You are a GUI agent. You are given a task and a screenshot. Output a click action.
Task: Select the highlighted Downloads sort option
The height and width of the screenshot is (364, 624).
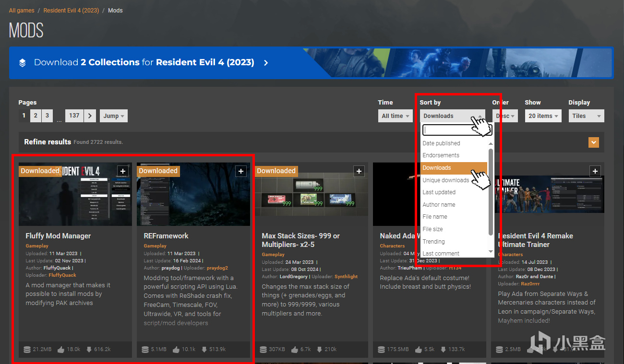pyautogui.click(x=454, y=168)
